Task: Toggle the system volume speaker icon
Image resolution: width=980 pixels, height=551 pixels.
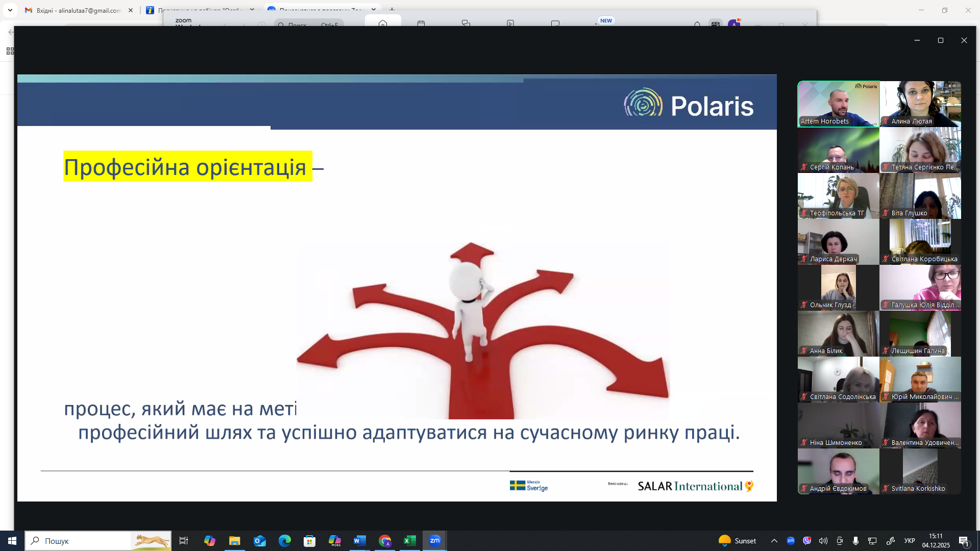Action: pyautogui.click(x=823, y=541)
